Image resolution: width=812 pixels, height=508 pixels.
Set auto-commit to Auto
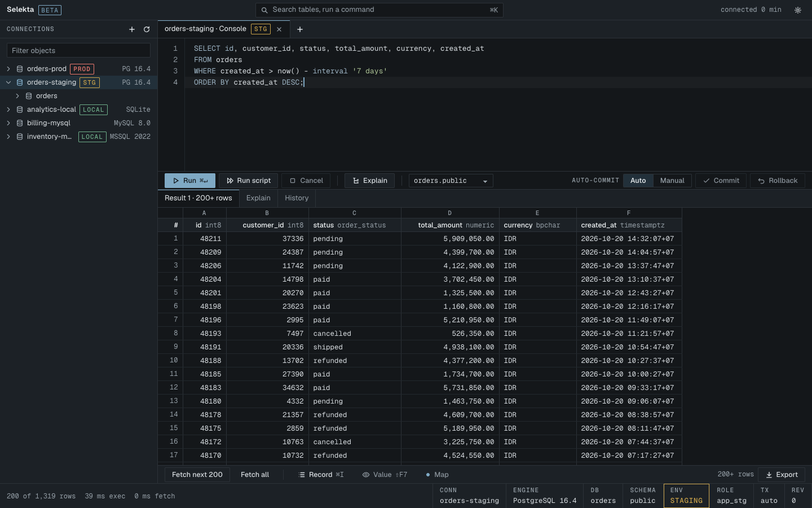pos(638,181)
